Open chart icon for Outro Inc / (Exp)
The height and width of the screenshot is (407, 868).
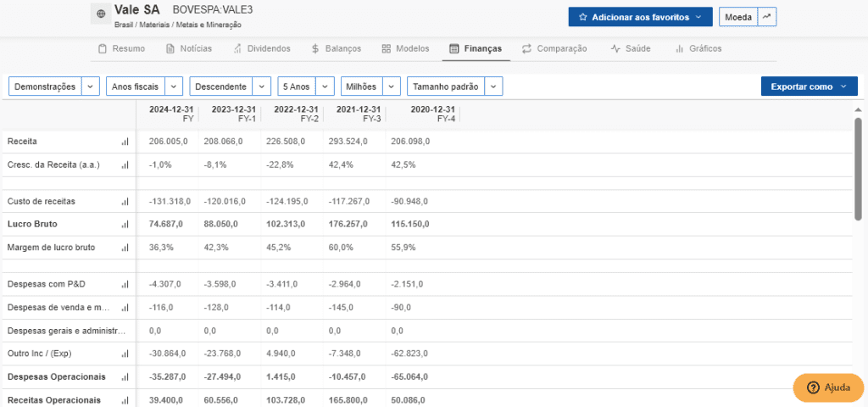pyautogui.click(x=125, y=354)
